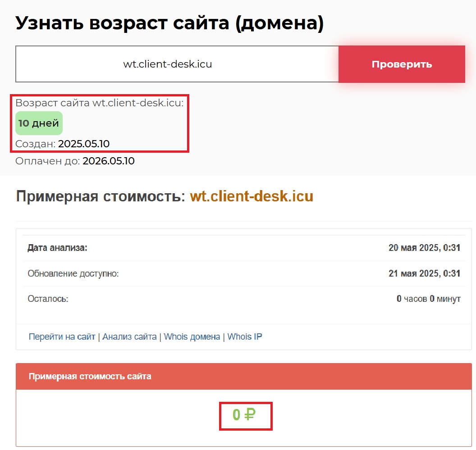This screenshot has width=476, height=450.
Task: Click the 0 ₽ site value
Action: [244, 414]
